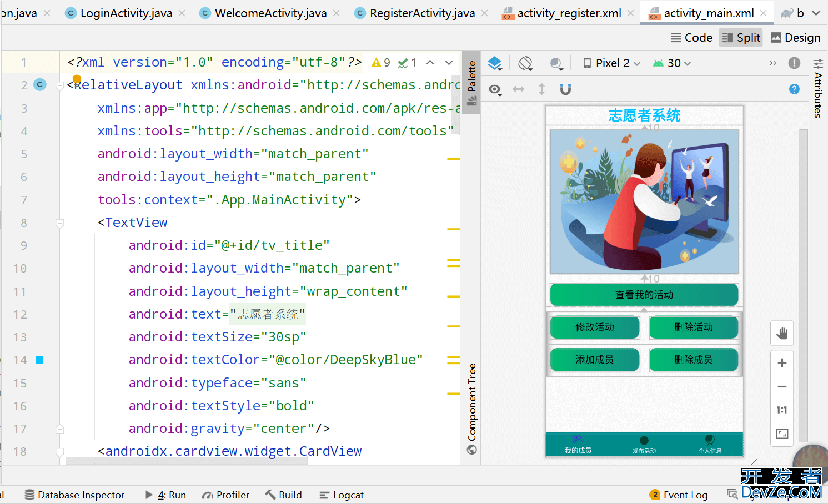828x504 pixels.
Task: Switch to activity_register.xml tab
Action: (561, 13)
